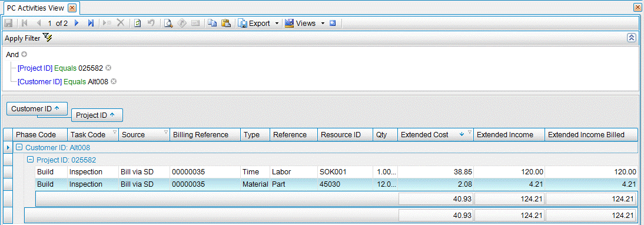This screenshot has height=225, width=644.
Task: Click the Material type cell
Action: 255,184
